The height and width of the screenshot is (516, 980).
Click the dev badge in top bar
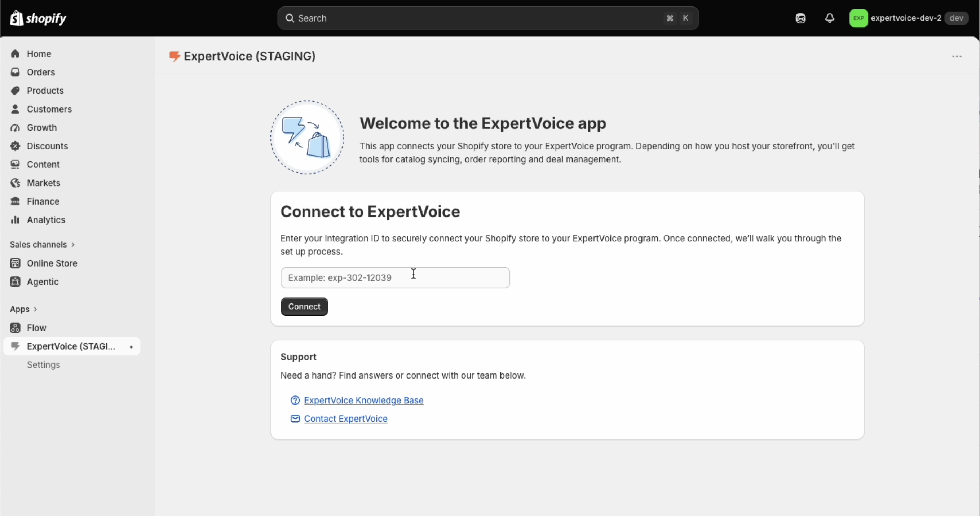[x=957, y=18]
